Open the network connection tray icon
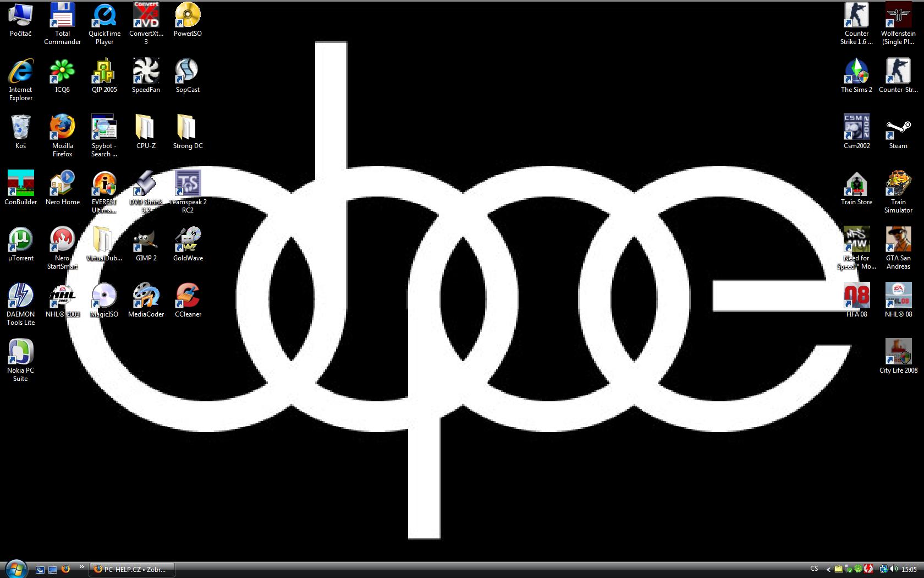 point(883,570)
